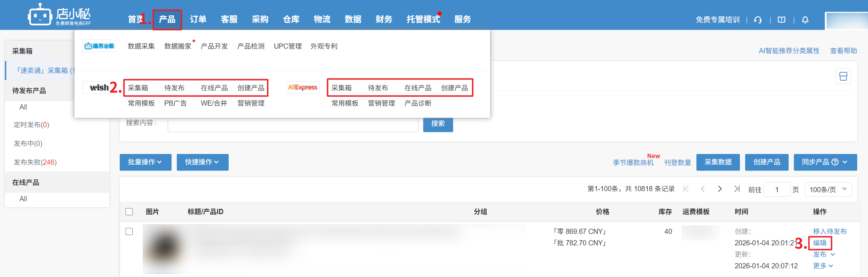This screenshot has height=277, width=868.
Task: Expand the 同步产品 dropdown button
Action: pos(825,162)
